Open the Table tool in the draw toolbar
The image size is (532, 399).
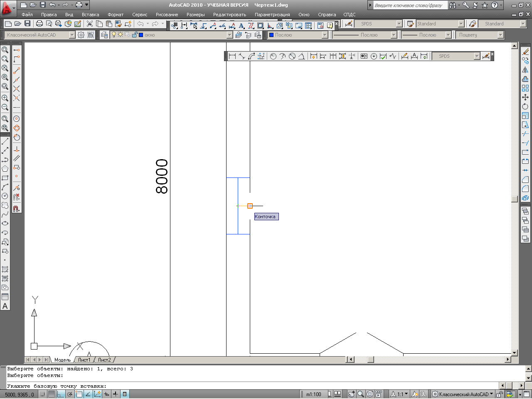click(x=5, y=297)
